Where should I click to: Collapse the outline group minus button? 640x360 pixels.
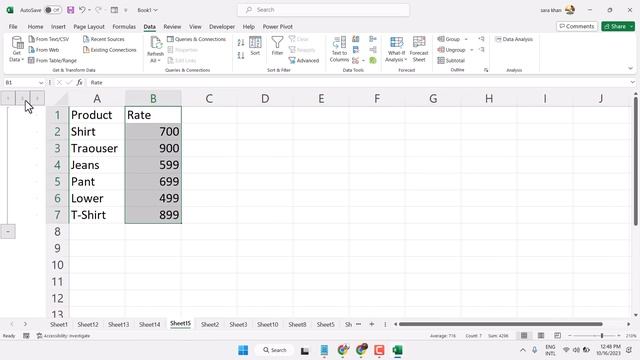tap(8, 231)
